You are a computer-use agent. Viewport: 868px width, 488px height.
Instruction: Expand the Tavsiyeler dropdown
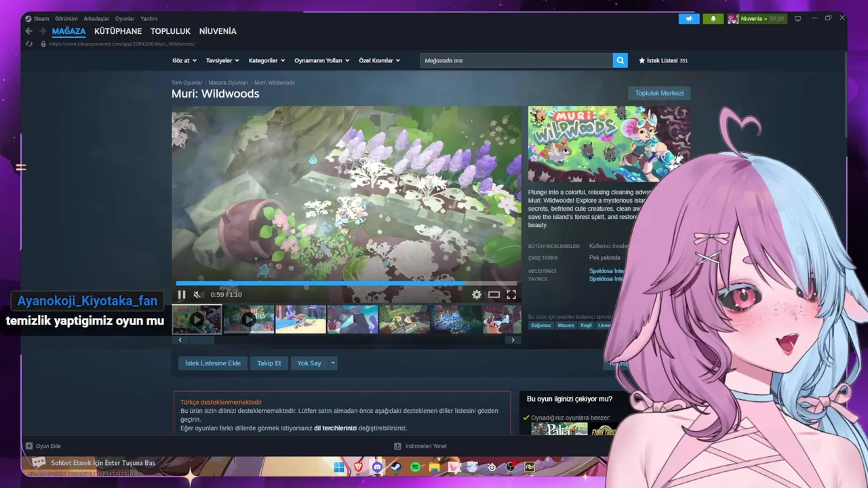pyautogui.click(x=222, y=60)
